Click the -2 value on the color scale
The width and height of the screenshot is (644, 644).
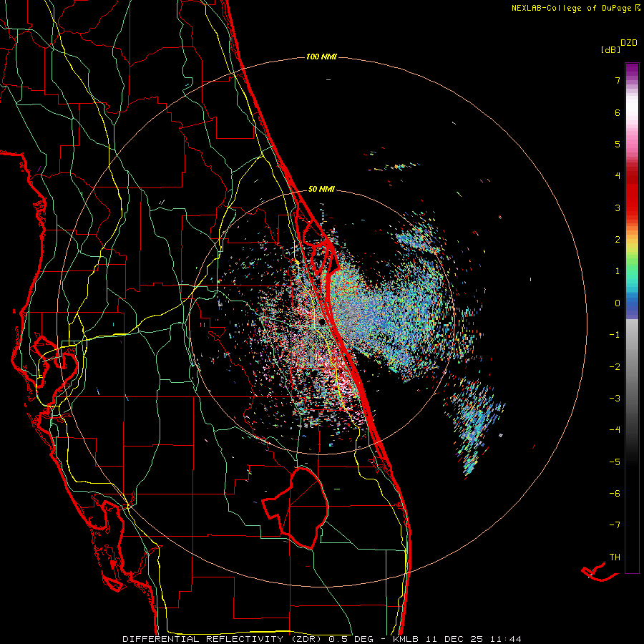615,367
